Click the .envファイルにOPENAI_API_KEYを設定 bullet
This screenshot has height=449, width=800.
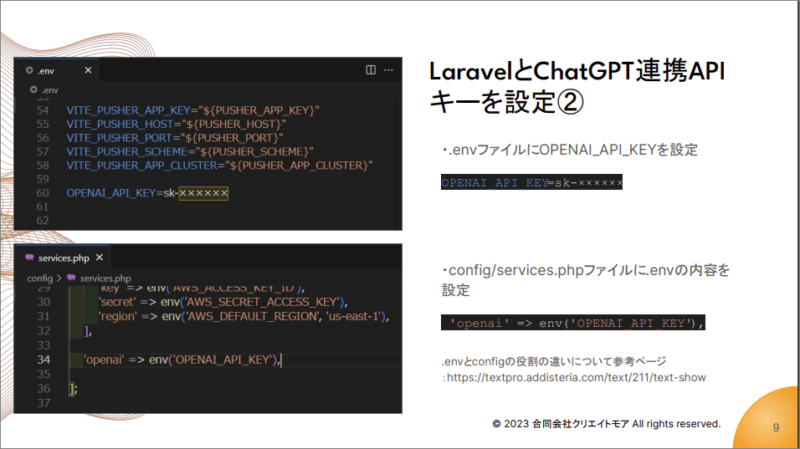(569, 150)
